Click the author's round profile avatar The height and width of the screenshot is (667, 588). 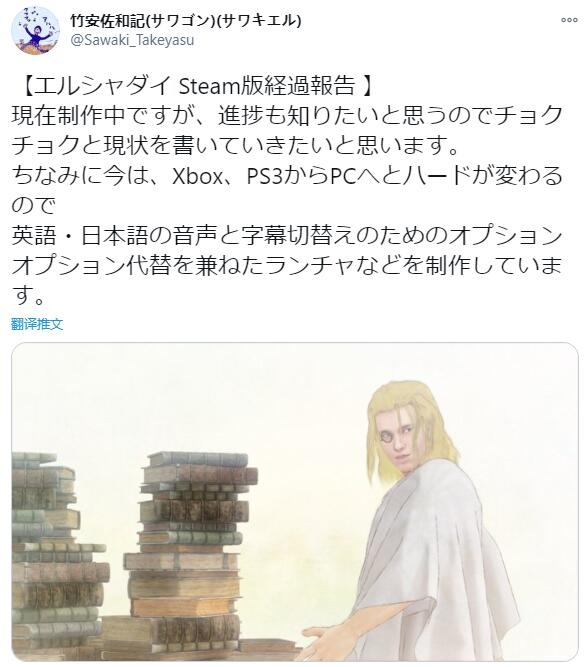(35, 31)
